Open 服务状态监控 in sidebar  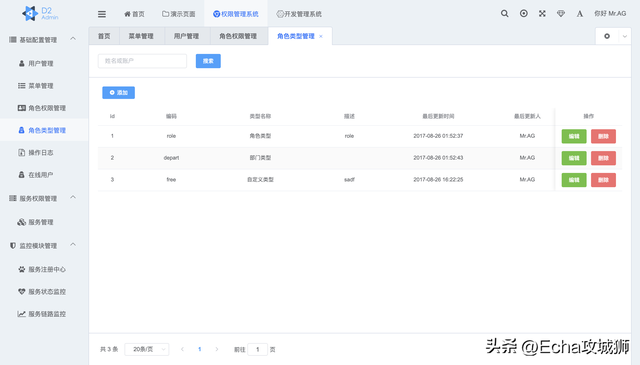point(44,292)
